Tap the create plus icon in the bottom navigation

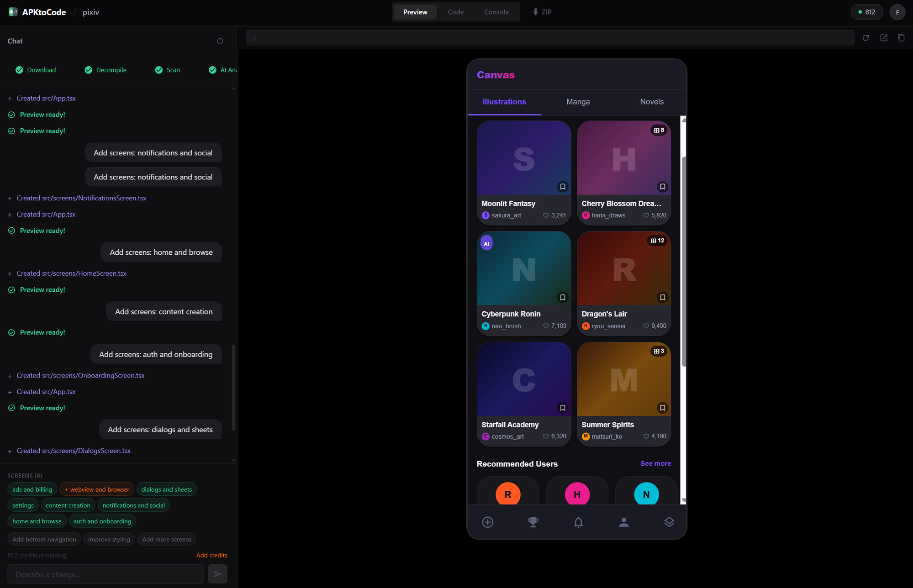point(487,522)
